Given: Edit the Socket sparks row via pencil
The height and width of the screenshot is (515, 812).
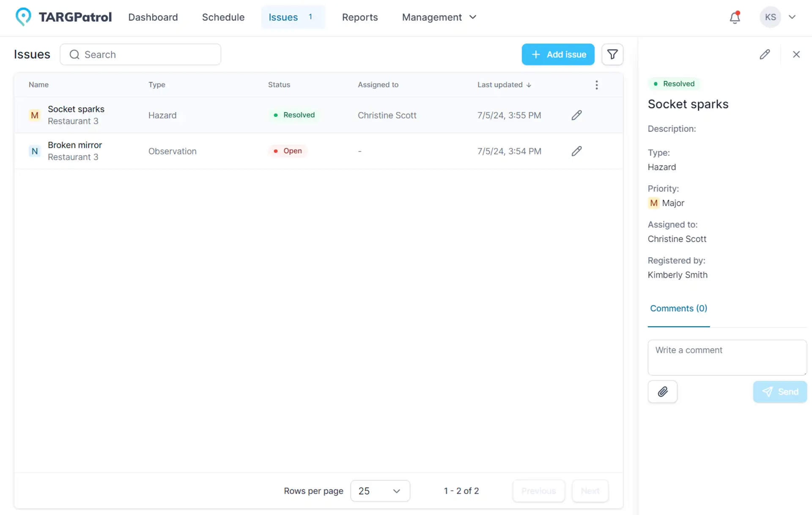Looking at the screenshot, I should (576, 115).
